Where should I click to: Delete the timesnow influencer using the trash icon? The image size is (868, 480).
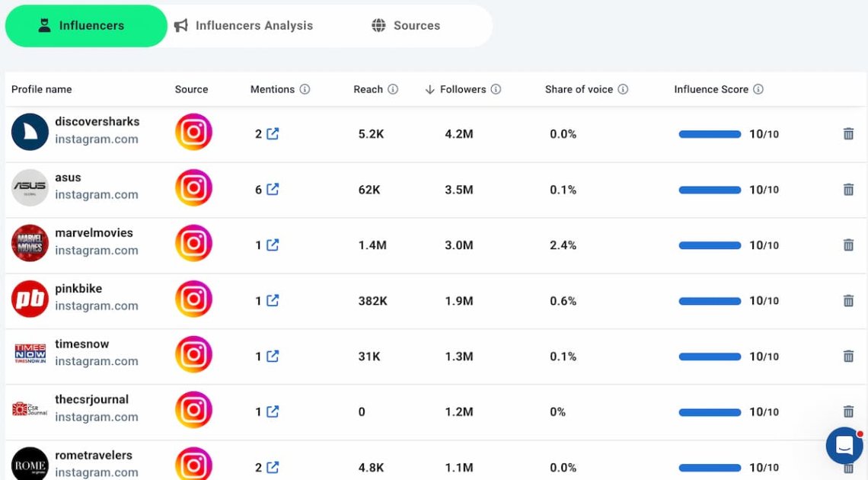coord(847,356)
